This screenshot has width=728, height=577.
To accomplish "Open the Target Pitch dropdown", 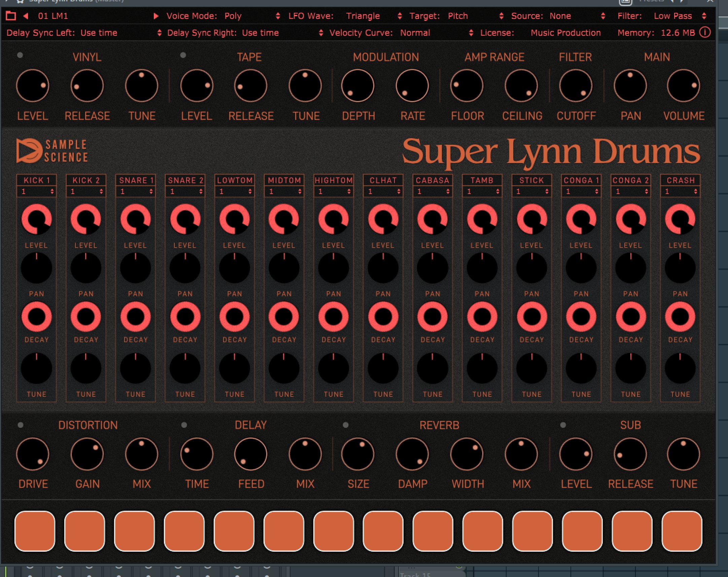I will [x=476, y=16].
